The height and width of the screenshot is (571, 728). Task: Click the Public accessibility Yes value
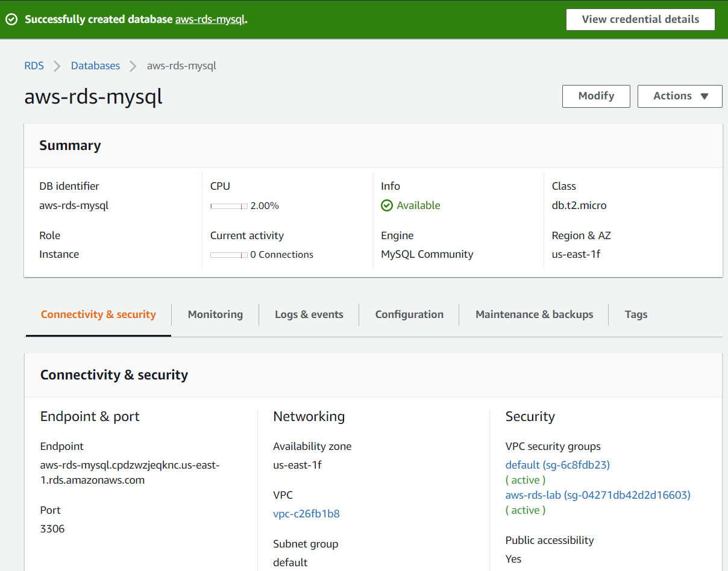[513, 559]
